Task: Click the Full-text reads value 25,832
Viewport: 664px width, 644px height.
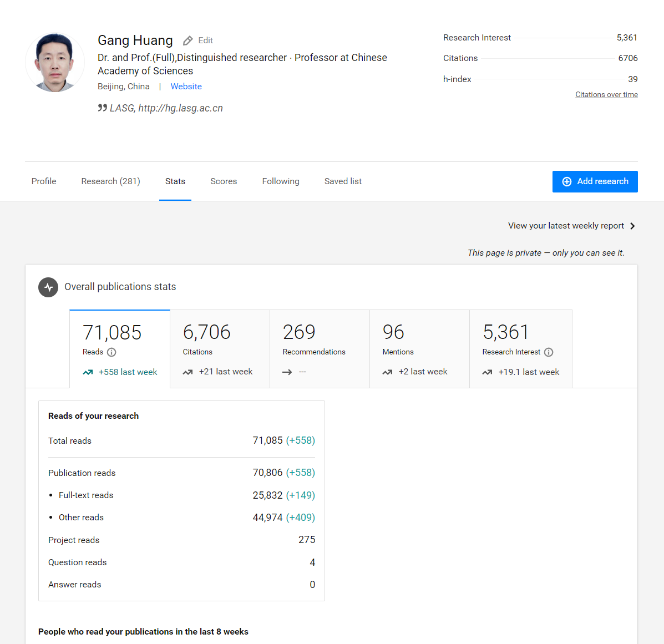Action: [x=267, y=495]
